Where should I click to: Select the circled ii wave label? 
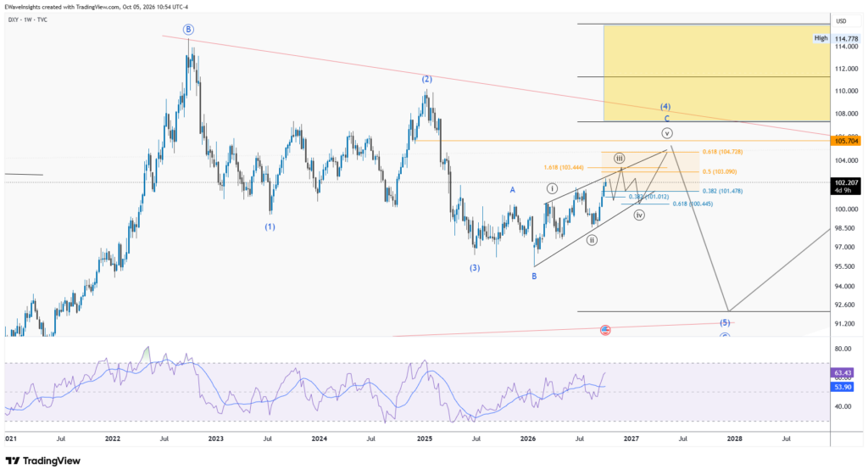tap(592, 240)
